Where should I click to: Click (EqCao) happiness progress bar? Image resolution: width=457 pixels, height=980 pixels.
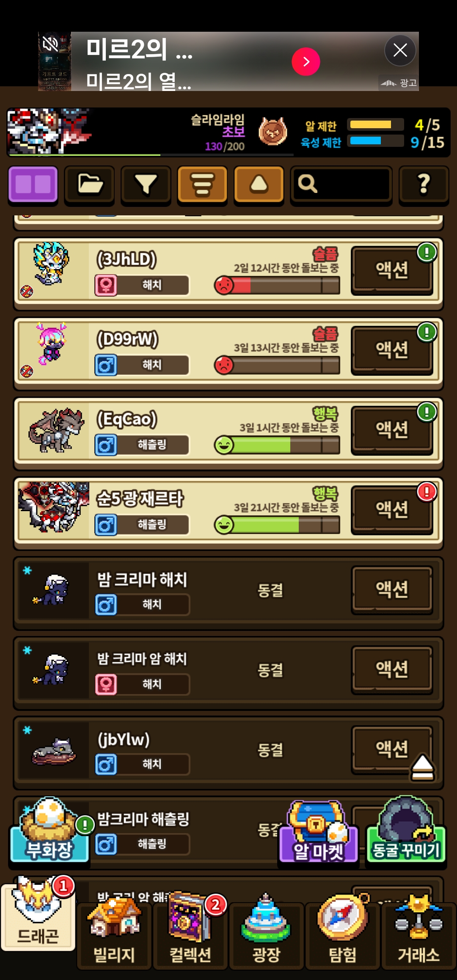pyautogui.click(x=277, y=445)
